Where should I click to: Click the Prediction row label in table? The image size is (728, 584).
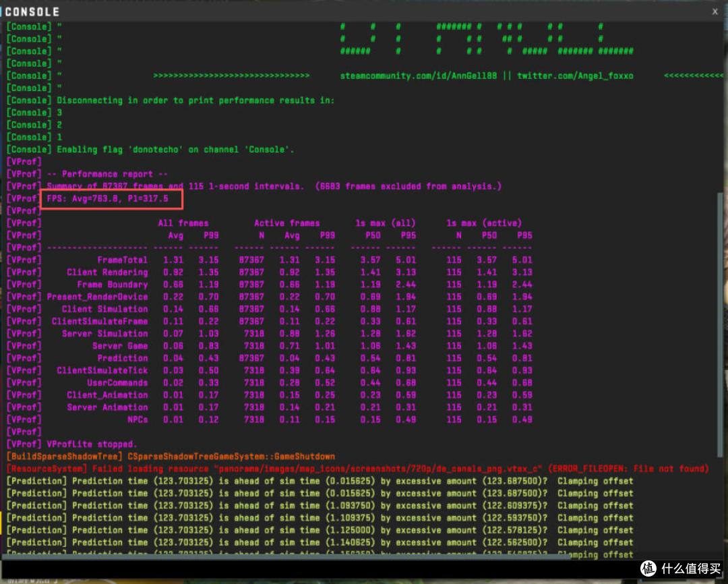(123, 359)
